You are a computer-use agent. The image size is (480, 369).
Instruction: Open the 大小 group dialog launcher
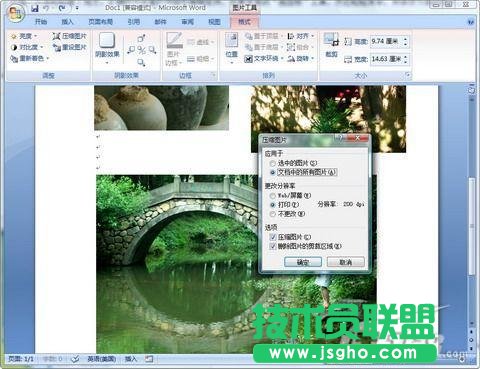pyautogui.click(x=408, y=75)
